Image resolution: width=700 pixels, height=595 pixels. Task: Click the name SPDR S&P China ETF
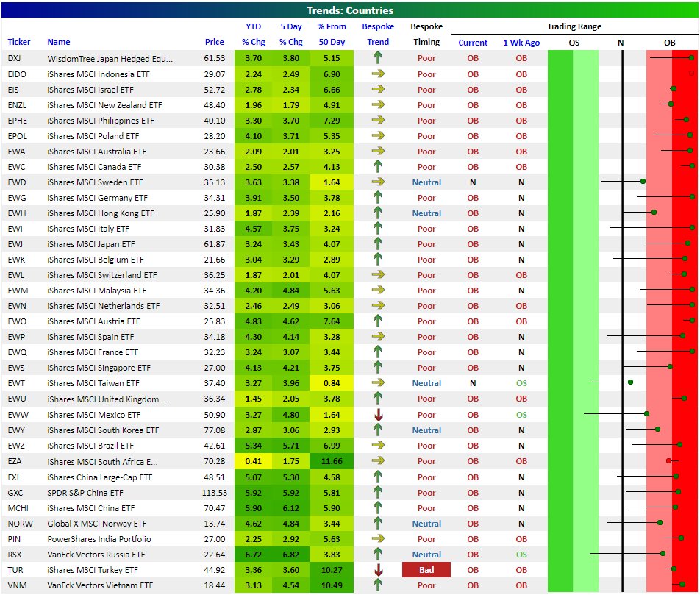tap(85, 493)
